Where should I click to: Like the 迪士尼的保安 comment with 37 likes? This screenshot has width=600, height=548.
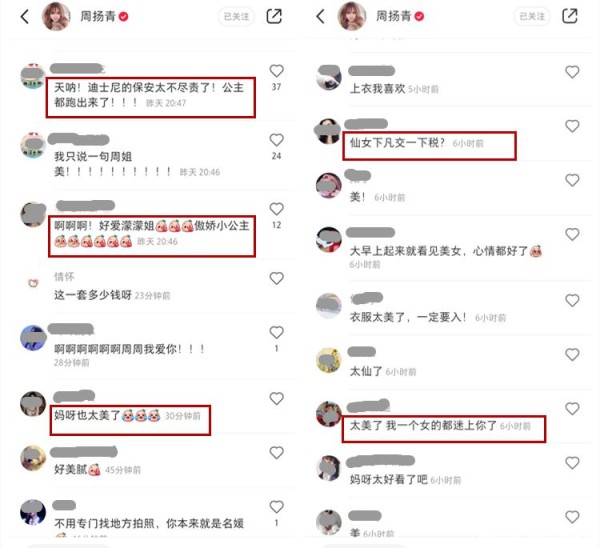click(x=276, y=71)
